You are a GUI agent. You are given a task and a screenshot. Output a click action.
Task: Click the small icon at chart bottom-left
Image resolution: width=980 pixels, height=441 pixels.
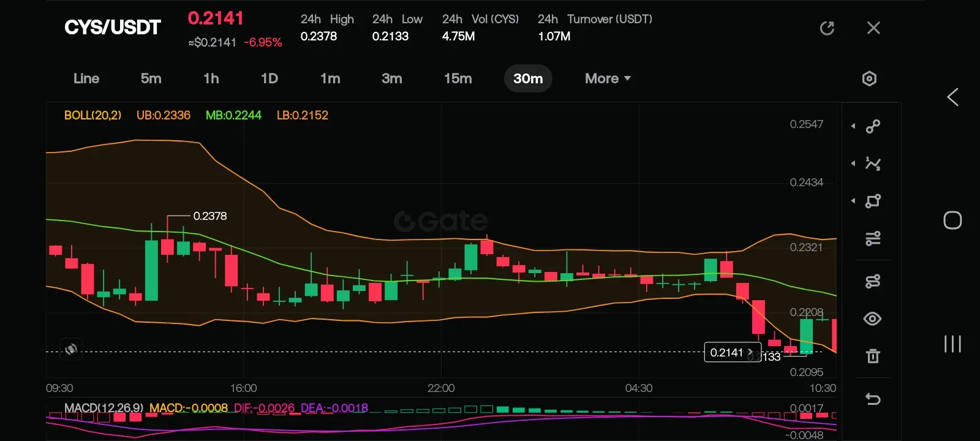tap(71, 349)
